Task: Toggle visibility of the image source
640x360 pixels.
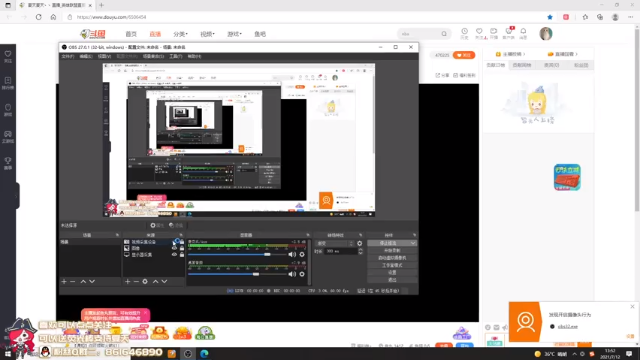Action: pyautogui.click(x=175, y=248)
